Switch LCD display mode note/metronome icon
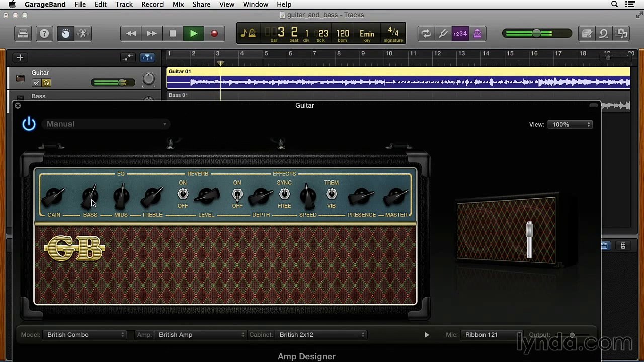Screen dimensions: 644x362 [248, 34]
